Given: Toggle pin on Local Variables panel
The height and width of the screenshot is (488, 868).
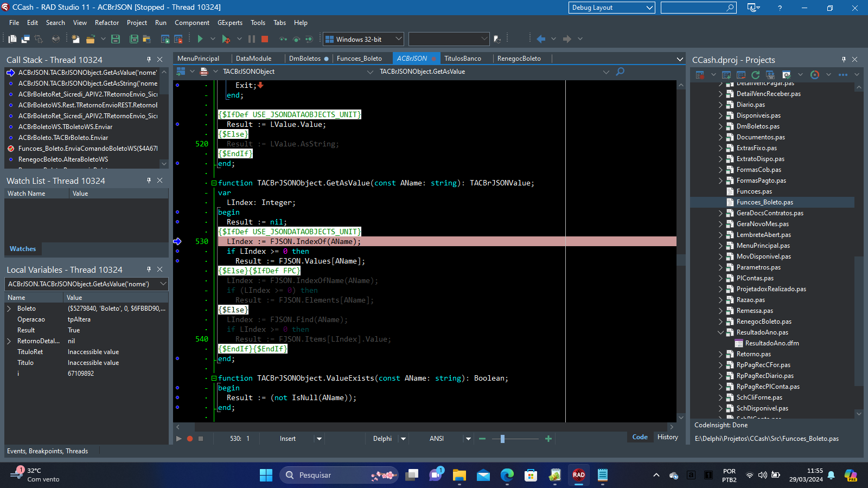Looking at the screenshot, I should (x=149, y=269).
